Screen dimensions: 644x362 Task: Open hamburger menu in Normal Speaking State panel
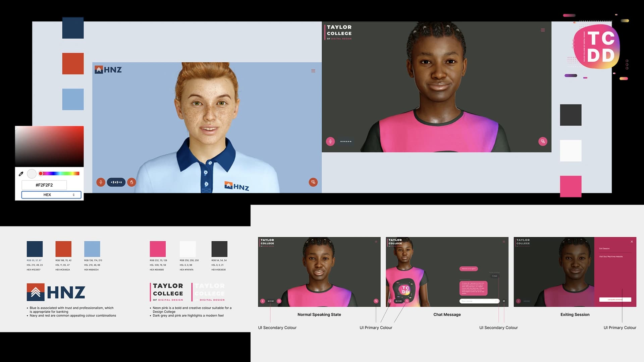(x=376, y=242)
